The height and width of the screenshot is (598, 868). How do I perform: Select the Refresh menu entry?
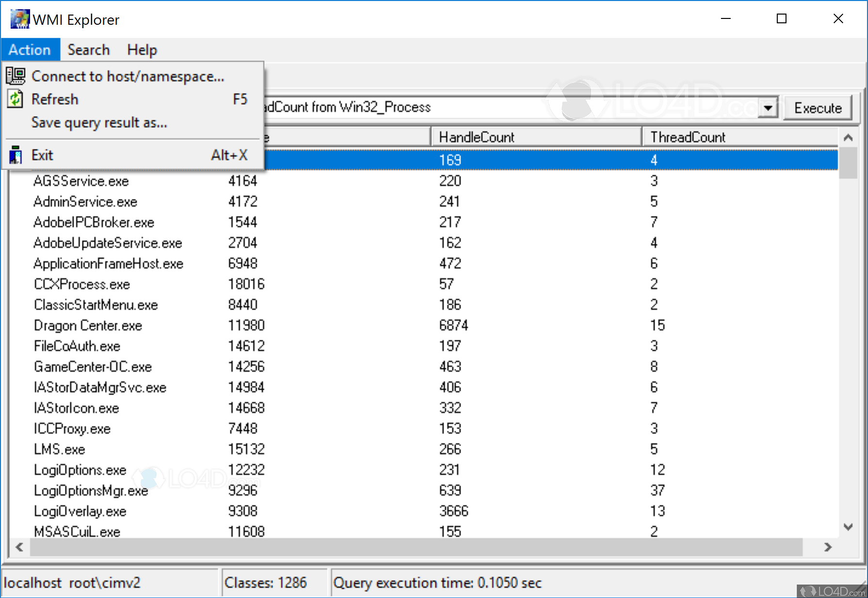[x=133, y=99]
